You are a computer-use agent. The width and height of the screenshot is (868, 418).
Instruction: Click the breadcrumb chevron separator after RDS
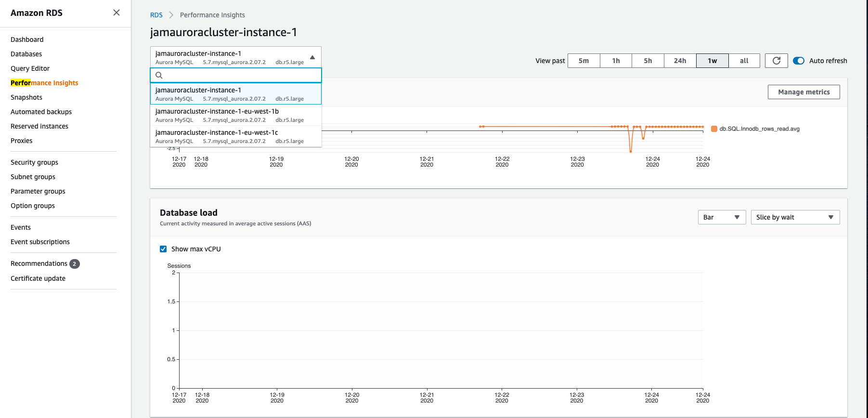click(x=171, y=15)
